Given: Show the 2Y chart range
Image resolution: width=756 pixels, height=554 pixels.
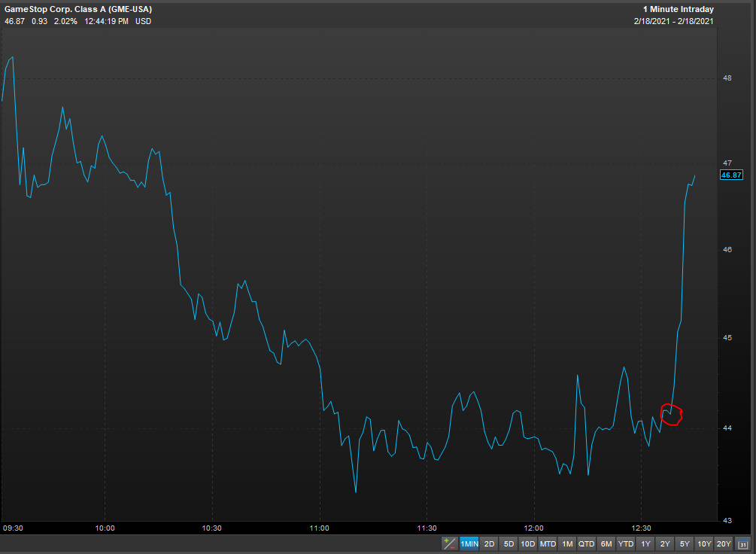Looking at the screenshot, I should (x=665, y=543).
